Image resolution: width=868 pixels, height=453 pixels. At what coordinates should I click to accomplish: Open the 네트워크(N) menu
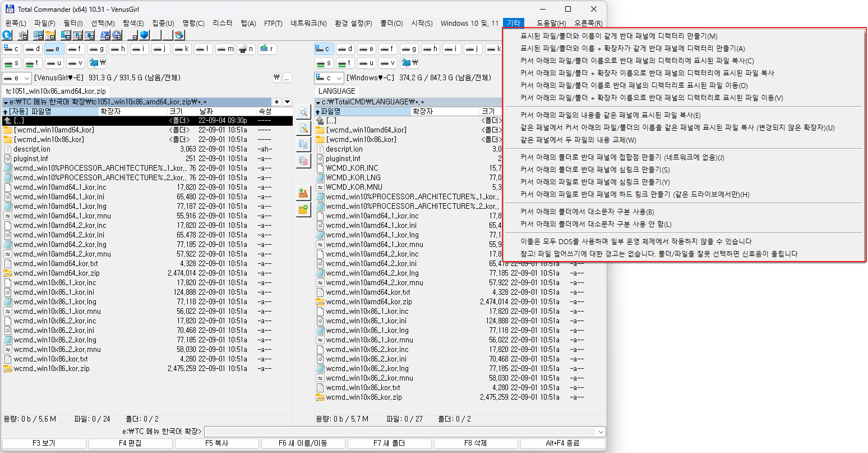[308, 23]
